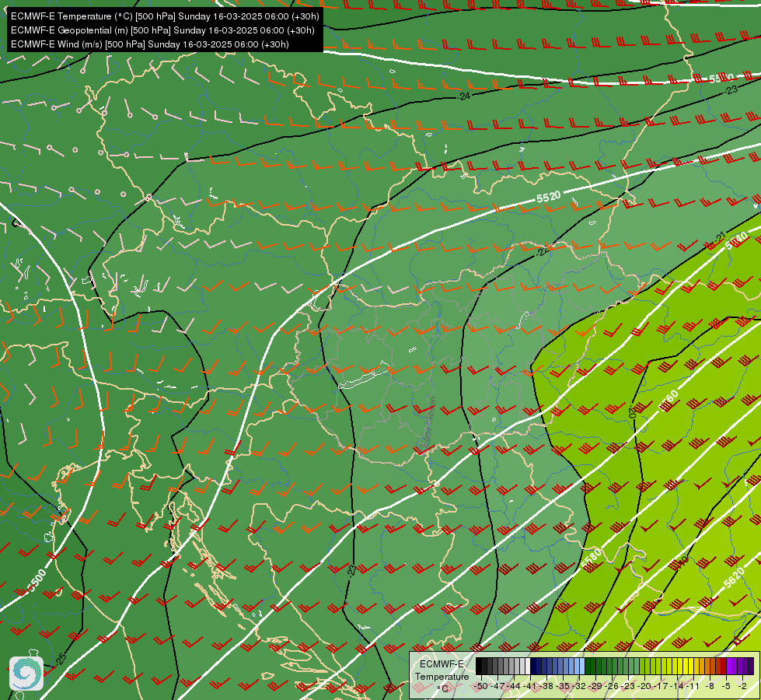The height and width of the screenshot is (700, 761).
Task: Click the -32 legend tick label
Action: (x=578, y=686)
